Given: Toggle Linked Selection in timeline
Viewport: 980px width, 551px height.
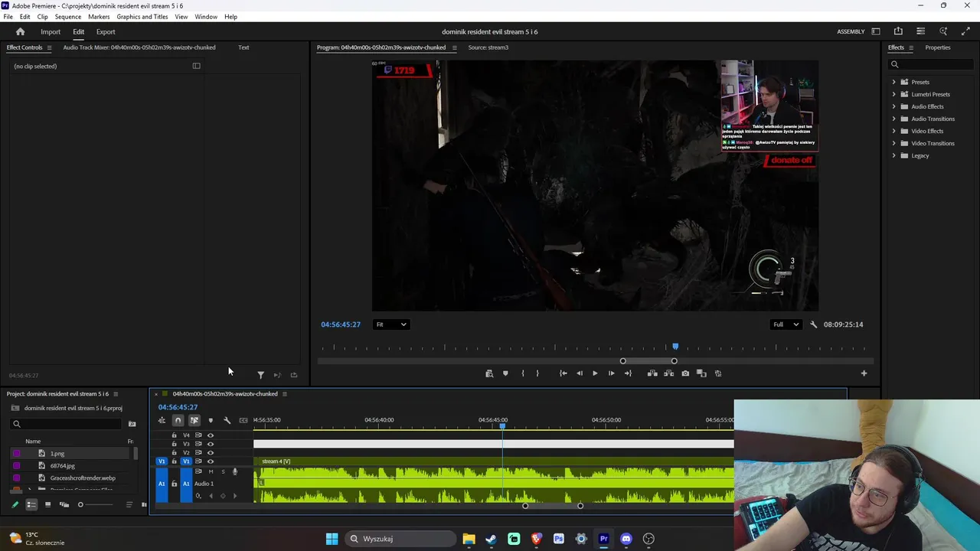Looking at the screenshot, I should (x=194, y=420).
